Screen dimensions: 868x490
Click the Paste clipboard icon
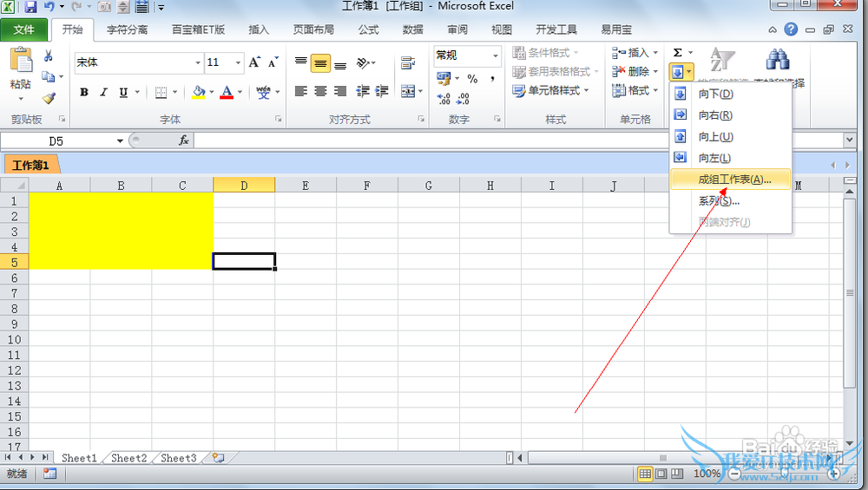[x=21, y=61]
